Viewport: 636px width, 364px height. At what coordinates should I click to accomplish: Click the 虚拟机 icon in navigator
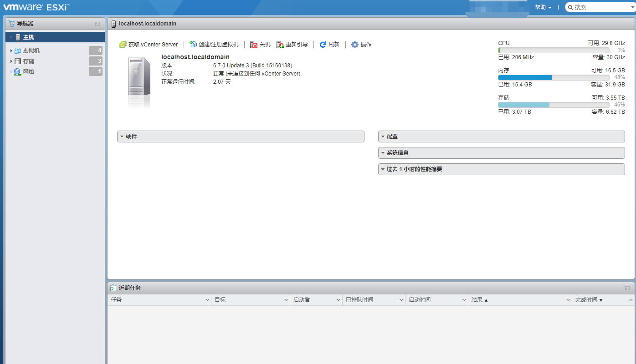coord(18,51)
